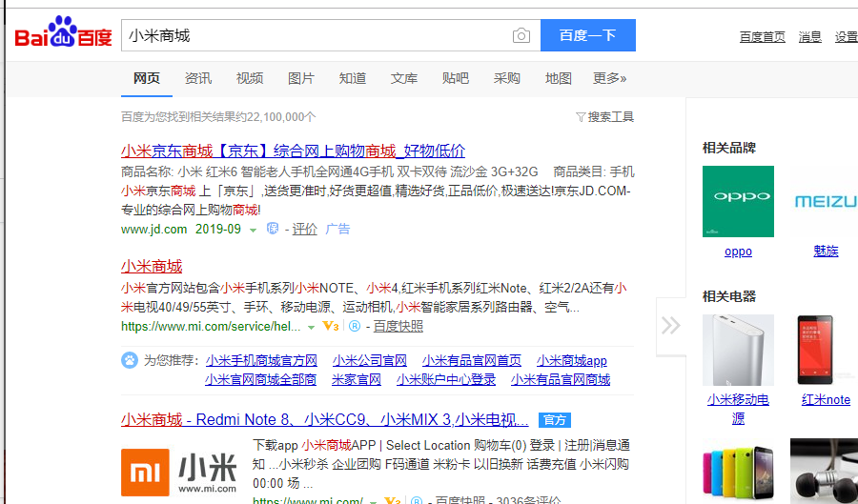The width and height of the screenshot is (858, 504).
Task: Open the colorful phones image
Action: pos(738,472)
